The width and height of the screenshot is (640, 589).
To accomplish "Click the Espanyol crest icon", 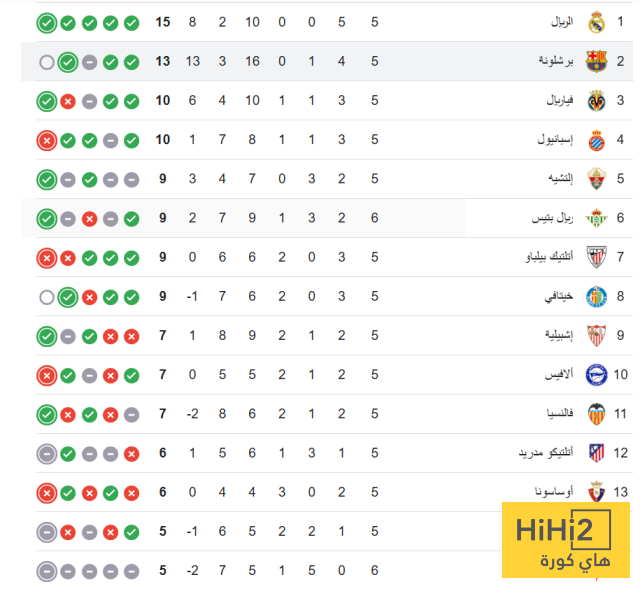I will [596, 139].
